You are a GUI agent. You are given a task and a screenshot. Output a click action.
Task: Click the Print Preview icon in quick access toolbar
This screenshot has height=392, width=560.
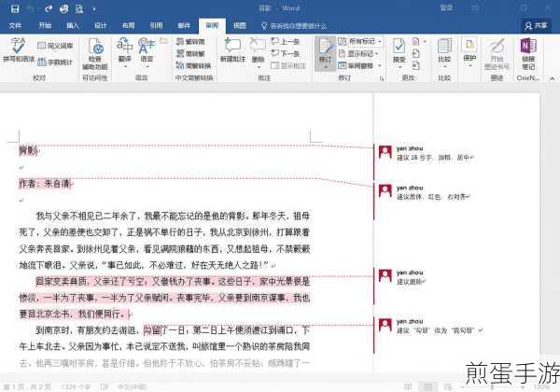79,8
